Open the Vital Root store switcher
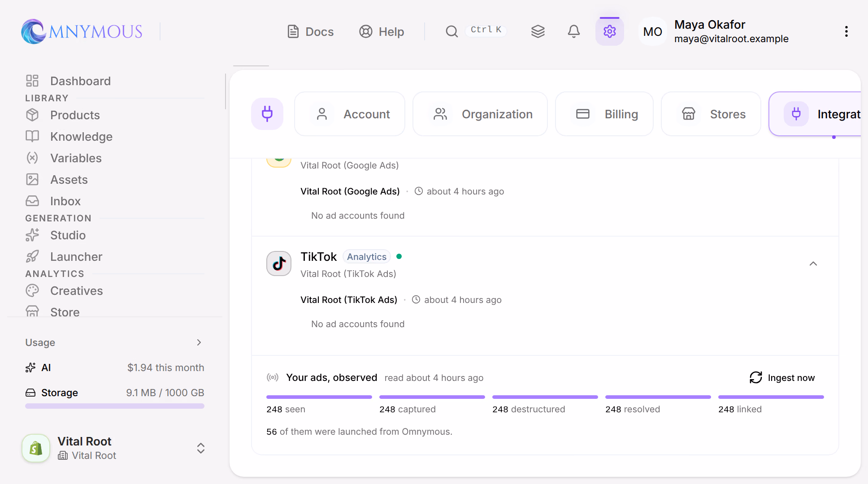Viewport: 868px width, 484px height. (x=115, y=448)
